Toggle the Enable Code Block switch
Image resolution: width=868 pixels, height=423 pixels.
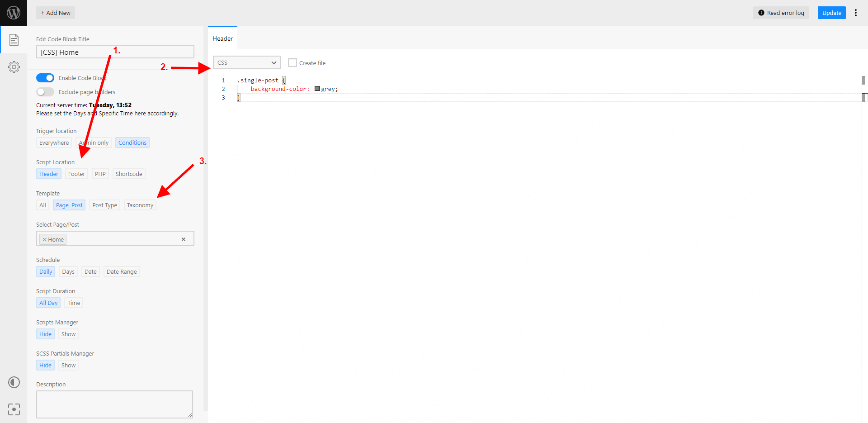tap(45, 78)
